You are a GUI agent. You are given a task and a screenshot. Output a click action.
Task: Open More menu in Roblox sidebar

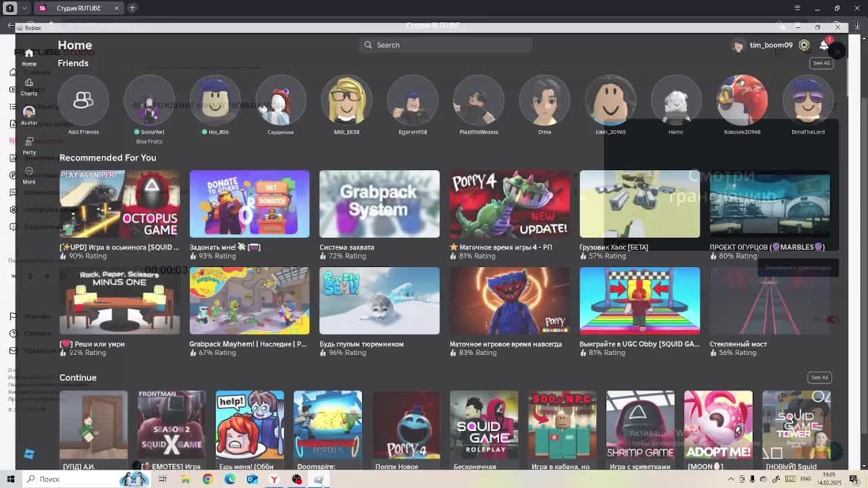(28, 175)
